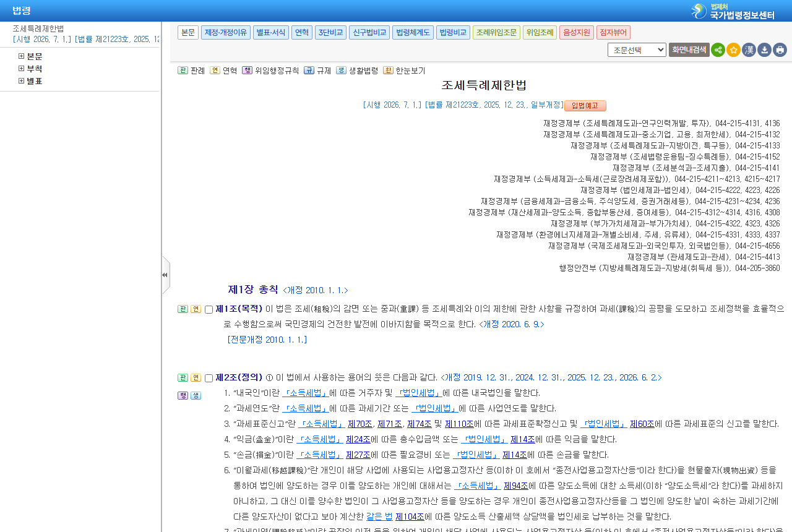Open 연혁 icon beside 제2조(정의)
The width and height of the screenshot is (792, 532).
click(196, 377)
